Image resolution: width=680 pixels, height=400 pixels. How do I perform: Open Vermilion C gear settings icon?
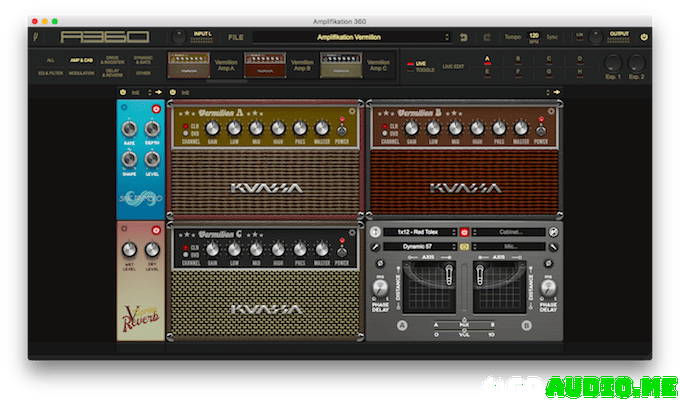[x=352, y=233]
